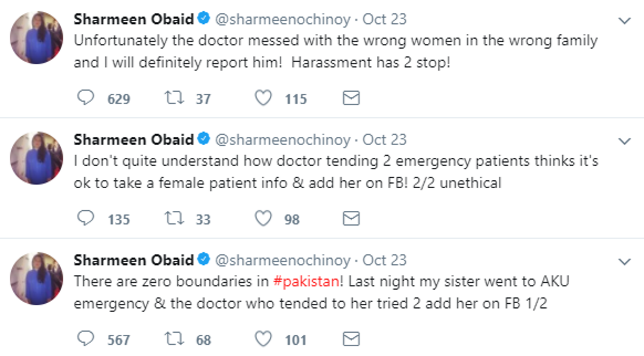Reply to the tweet ending '2/2 unethical'
This screenshot has height=356, width=644.
[x=85, y=218]
